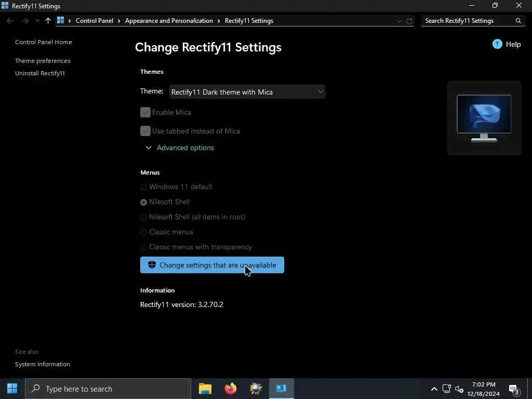This screenshot has height=399, width=532.
Task: Go back with the navigation back arrow
Action: 10,21
